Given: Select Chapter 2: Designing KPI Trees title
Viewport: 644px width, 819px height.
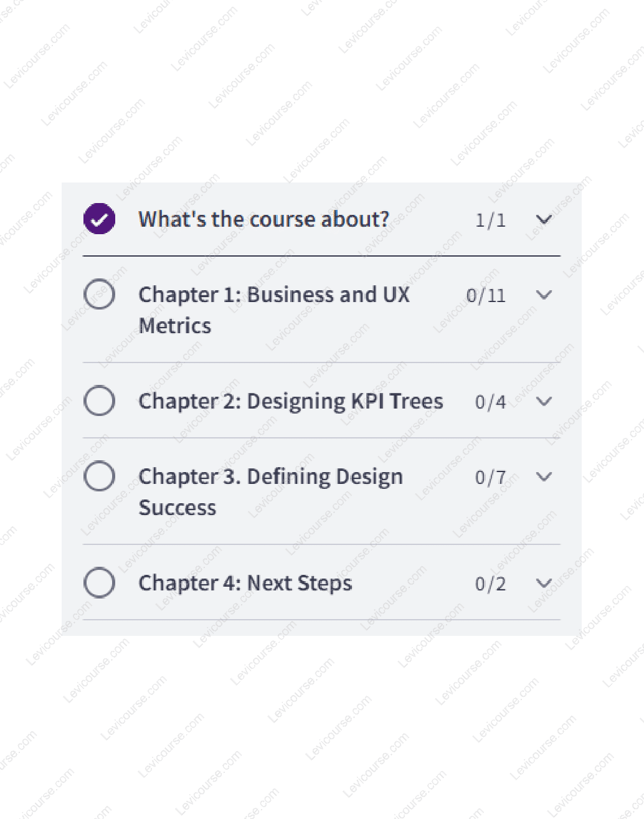Looking at the screenshot, I should point(291,401).
